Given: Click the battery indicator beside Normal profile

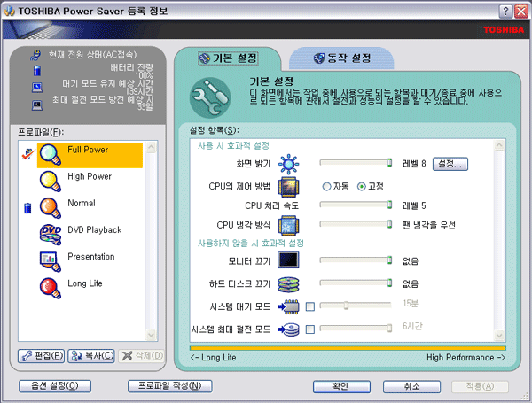Looking at the screenshot, I should pyautogui.click(x=27, y=208).
